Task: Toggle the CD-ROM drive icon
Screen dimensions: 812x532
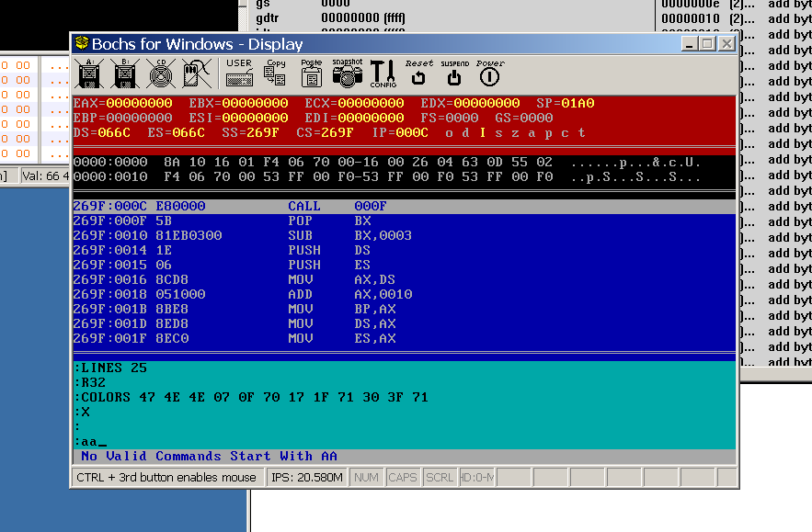Action: [x=160, y=74]
